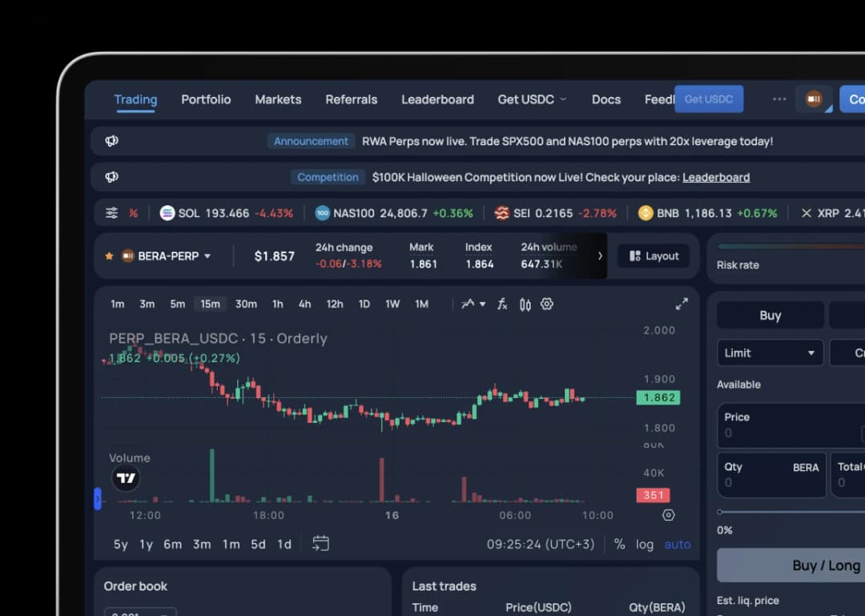Expand the Get USDC menu
The width and height of the screenshot is (865, 616).
point(532,99)
